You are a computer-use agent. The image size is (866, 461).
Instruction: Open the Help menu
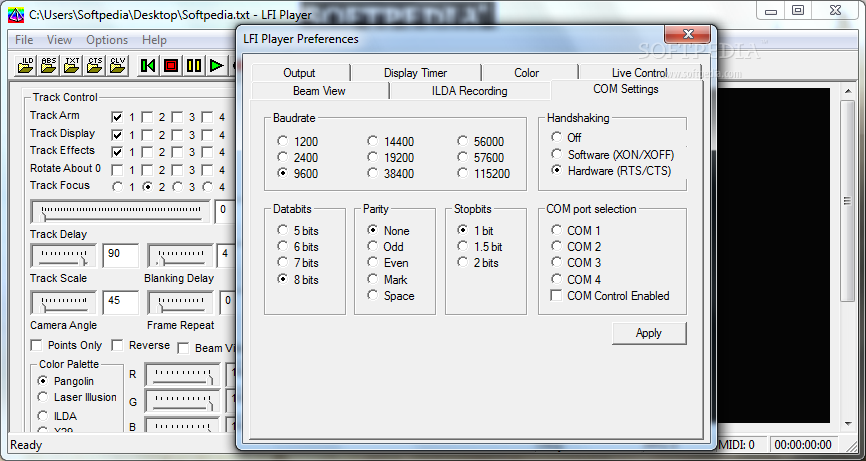tap(154, 40)
